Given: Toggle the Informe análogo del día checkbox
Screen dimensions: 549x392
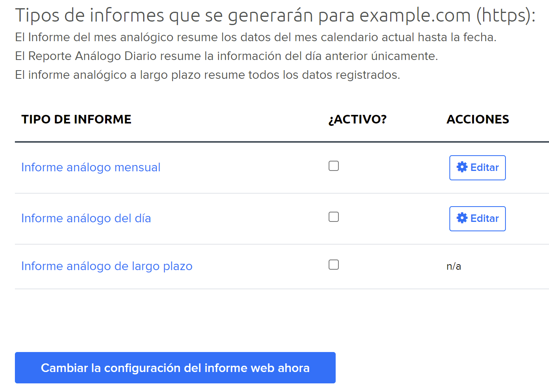Looking at the screenshot, I should pyautogui.click(x=334, y=217).
